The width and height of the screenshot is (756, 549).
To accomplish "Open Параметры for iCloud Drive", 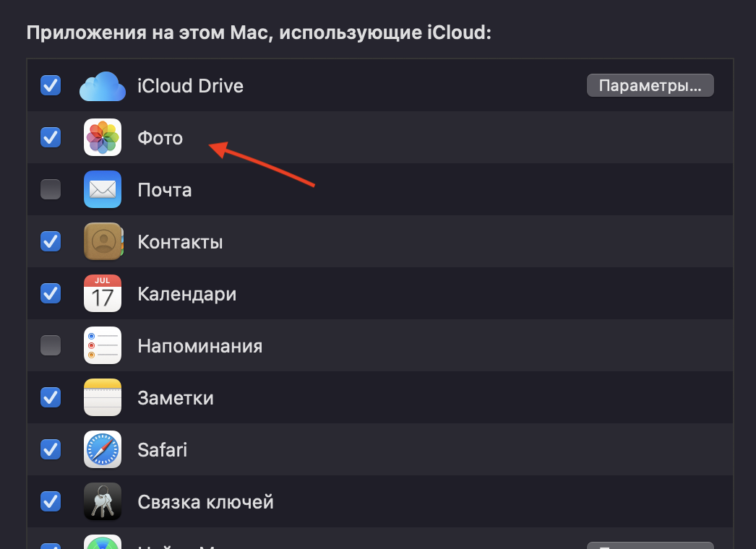I will point(650,85).
